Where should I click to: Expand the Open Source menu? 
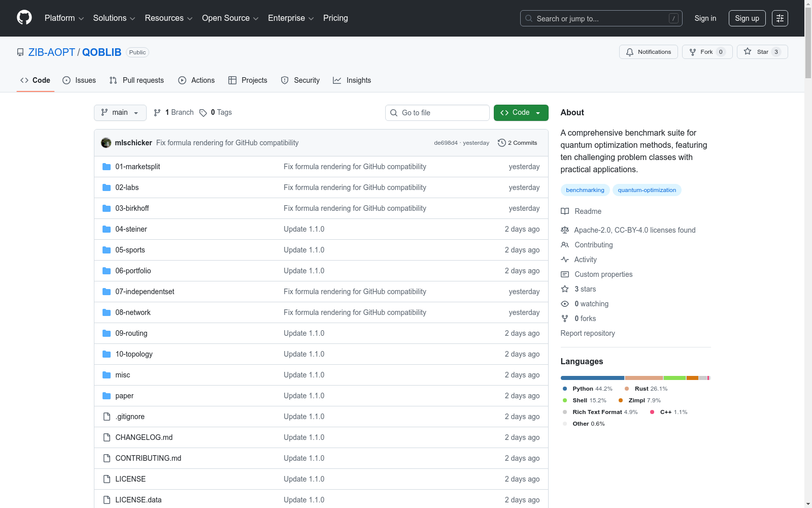pos(230,18)
